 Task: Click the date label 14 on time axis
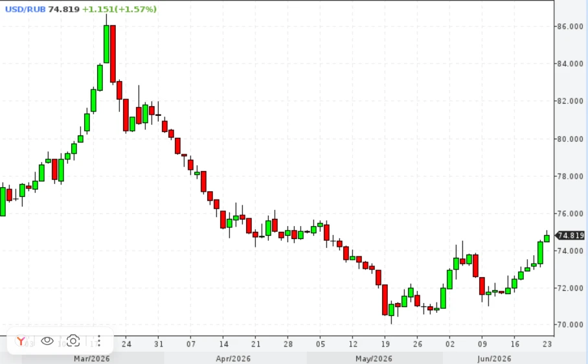pos(223,344)
